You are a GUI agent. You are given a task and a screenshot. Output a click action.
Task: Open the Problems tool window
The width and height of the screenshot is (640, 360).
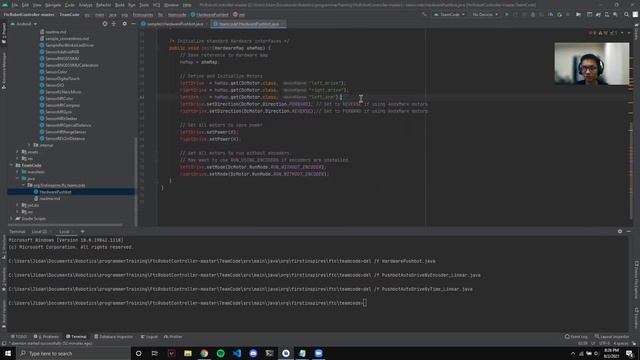[x=46, y=337]
